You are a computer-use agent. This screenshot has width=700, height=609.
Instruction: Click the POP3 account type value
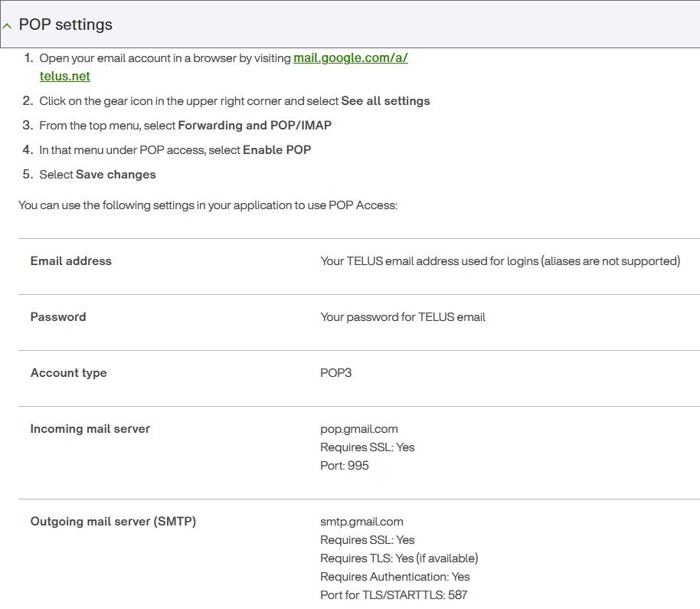pos(335,373)
